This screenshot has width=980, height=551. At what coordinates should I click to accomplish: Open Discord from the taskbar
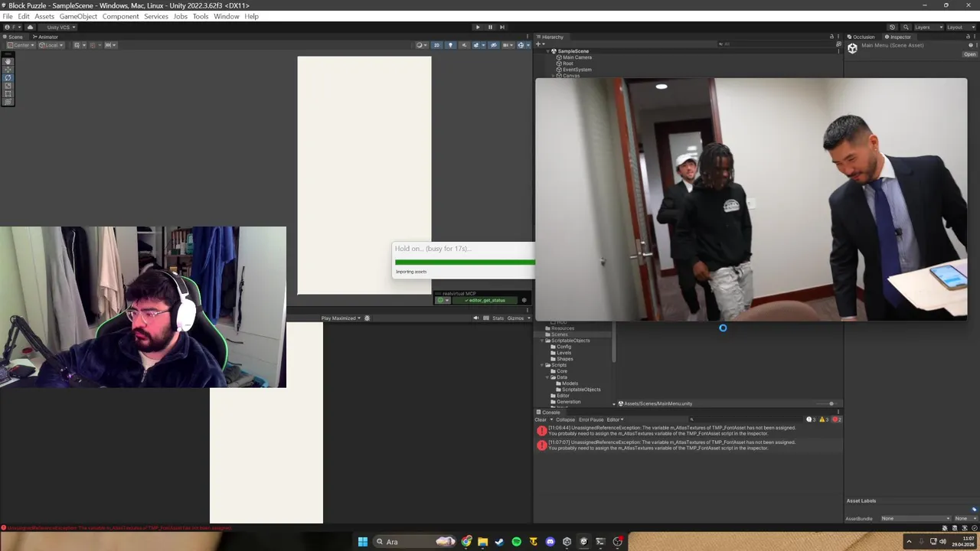tap(550, 542)
